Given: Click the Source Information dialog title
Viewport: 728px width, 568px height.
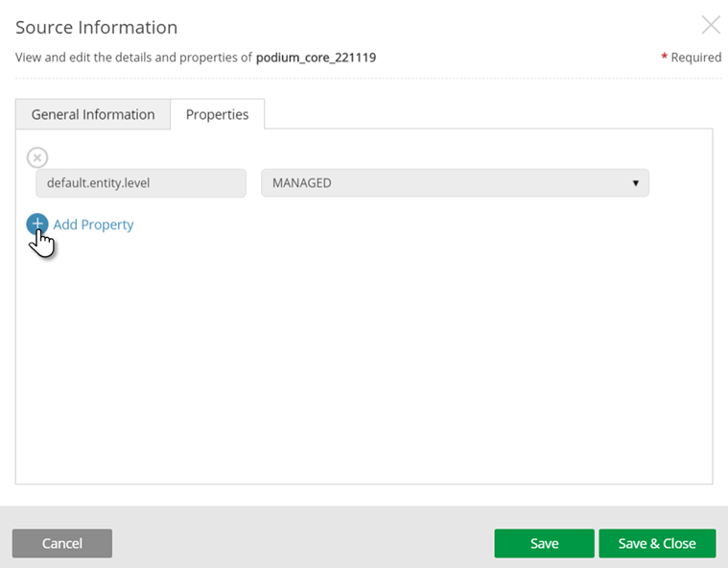Looking at the screenshot, I should [x=96, y=28].
